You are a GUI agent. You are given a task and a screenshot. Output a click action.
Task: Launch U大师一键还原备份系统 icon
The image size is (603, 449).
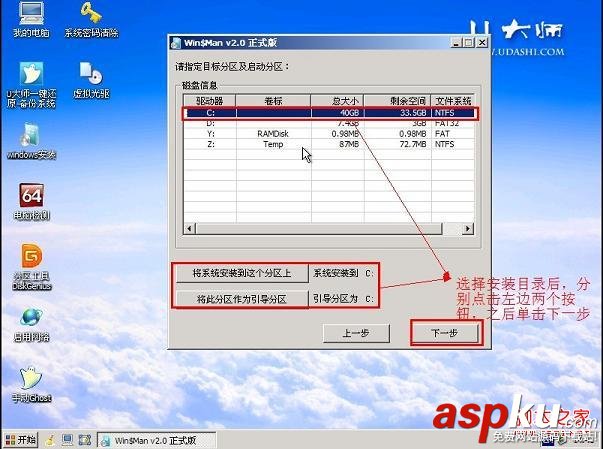tap(31, 85)
